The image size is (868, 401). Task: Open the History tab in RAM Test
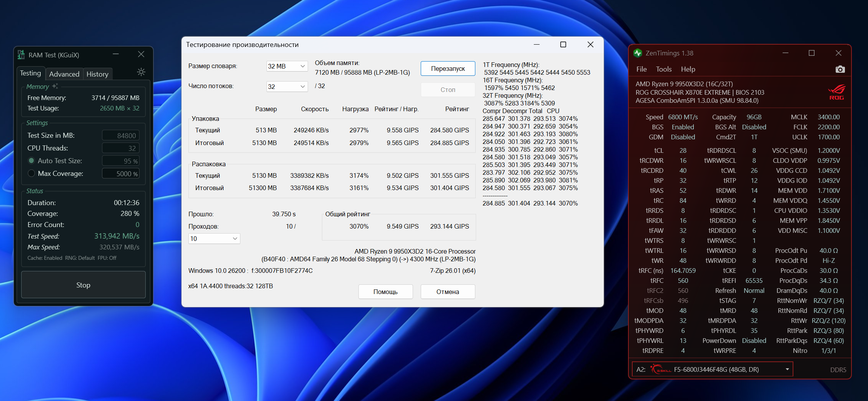pos(97,74)
